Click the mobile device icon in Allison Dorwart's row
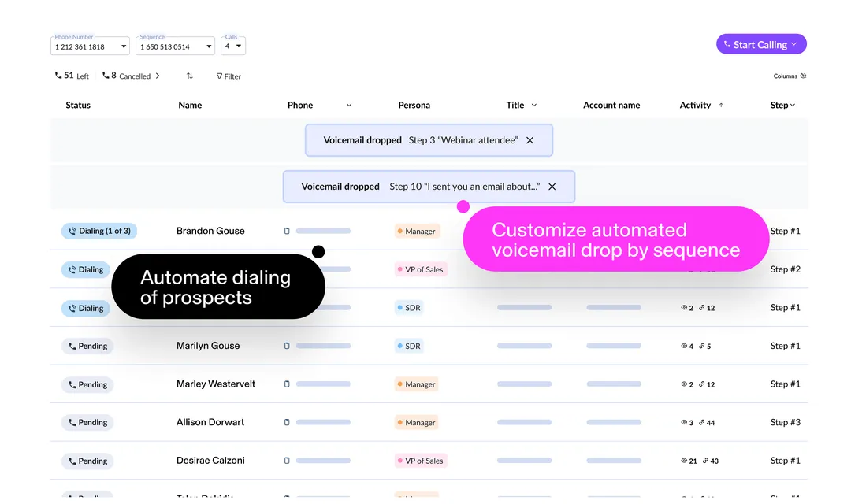 click(x=287, y=422)
